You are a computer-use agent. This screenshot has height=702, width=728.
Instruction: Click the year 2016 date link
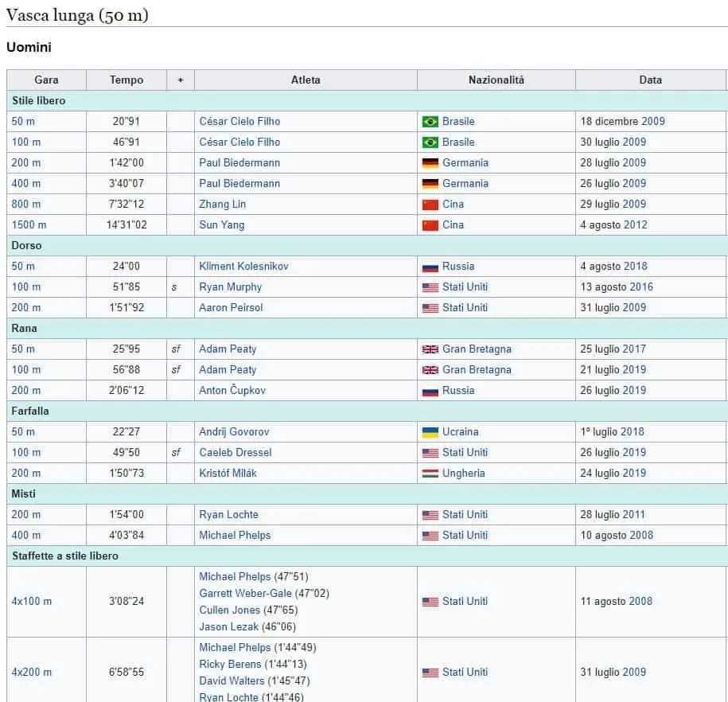(640, 287)
